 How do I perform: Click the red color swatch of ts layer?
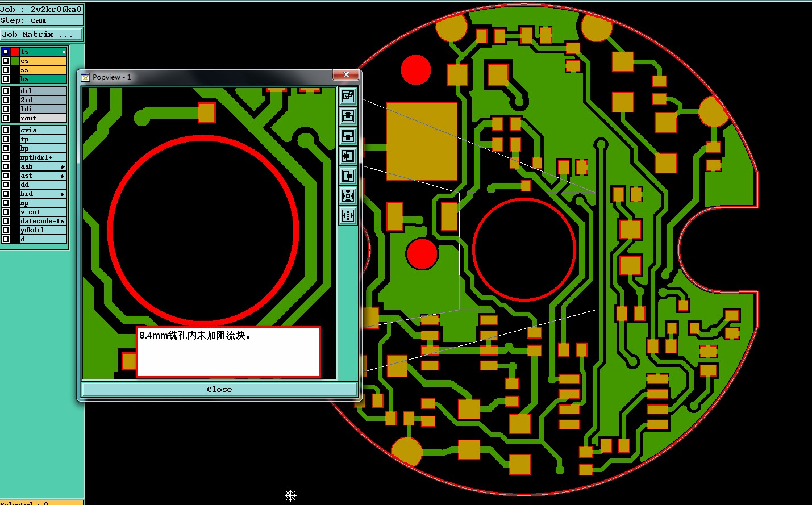(x=15, y=52)
